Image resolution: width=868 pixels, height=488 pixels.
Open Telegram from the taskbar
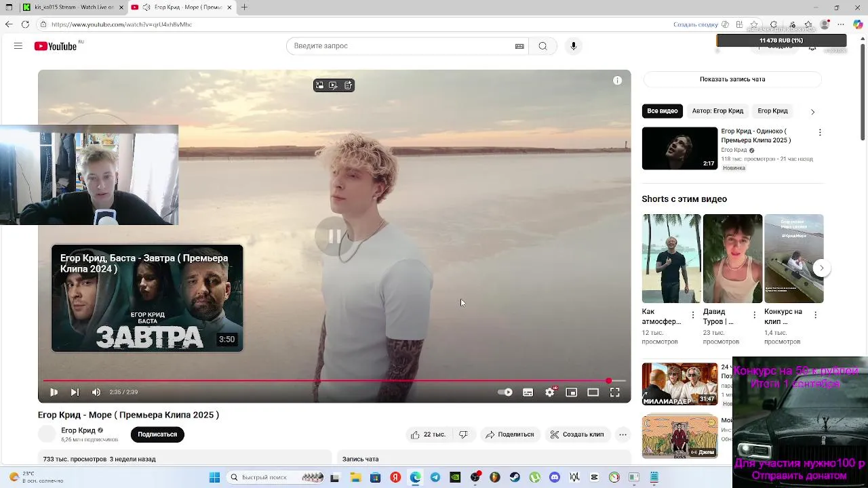click(435, 477)
